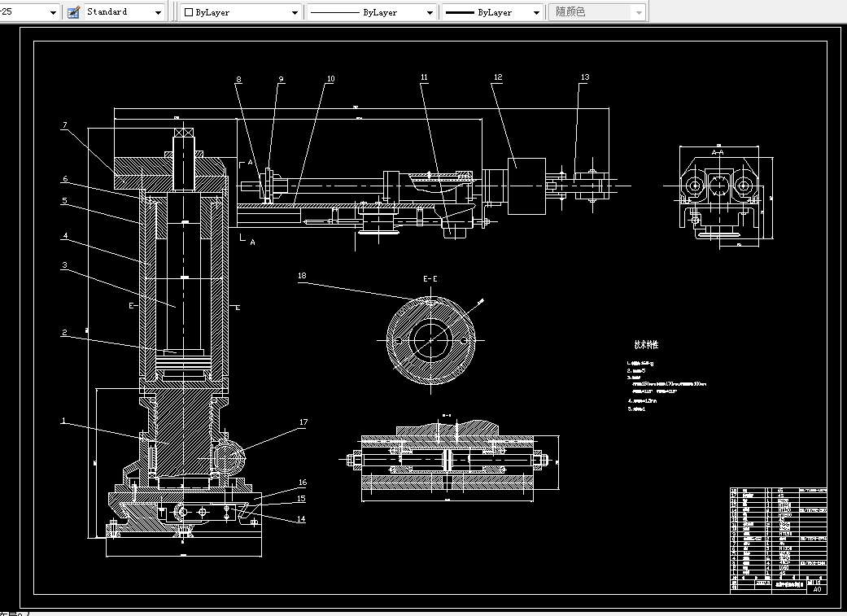Select part balloon number 8
Viewport: 847px width, 616px height.
coord(238,80)
